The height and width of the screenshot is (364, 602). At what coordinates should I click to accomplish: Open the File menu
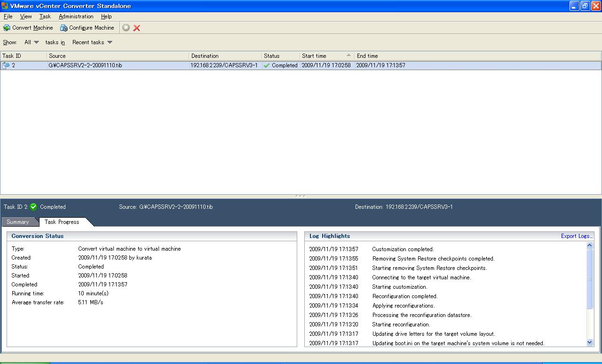pyautogui.click(x=8, y=16)
